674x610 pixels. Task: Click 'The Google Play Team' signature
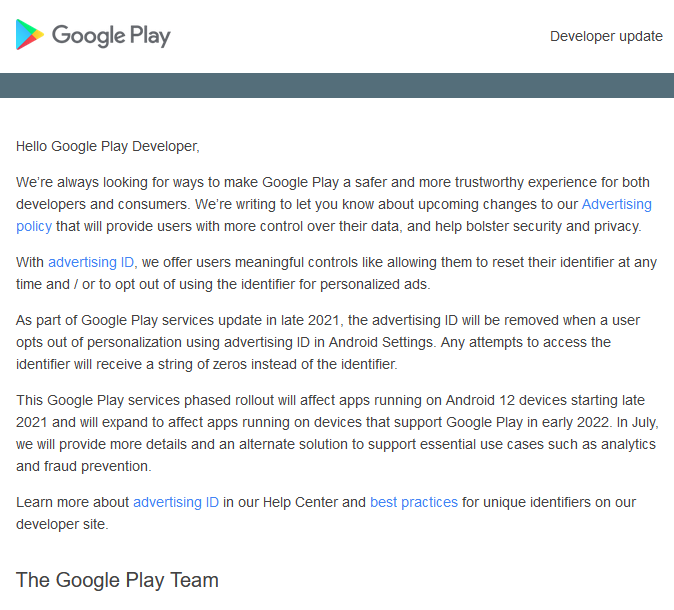(x=117, y=580)
